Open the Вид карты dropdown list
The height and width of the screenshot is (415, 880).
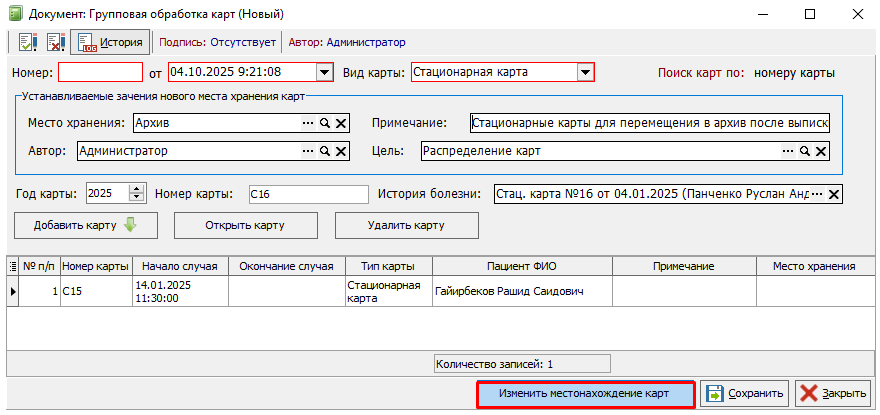pos(585,72)
